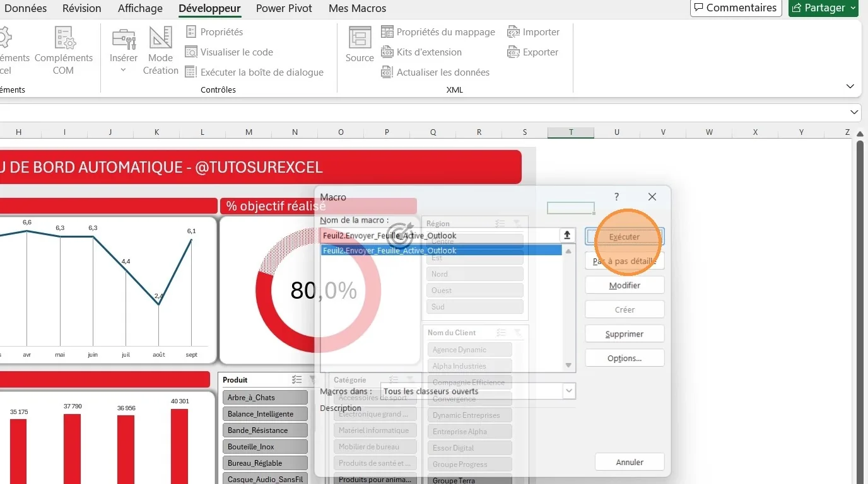
Task: Click the collapse-dialog arrow beside macro name
Action: [x=567, y=236]
